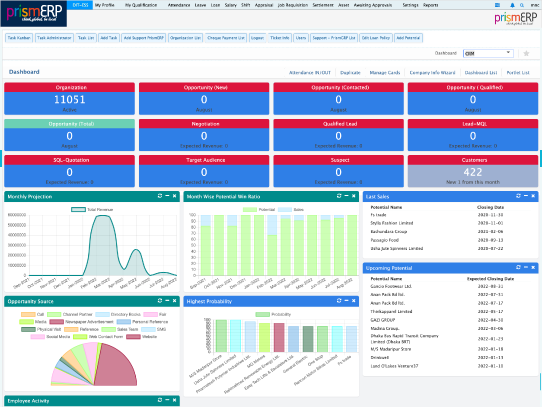Open the Reports menu
Viewport: 542px width, 407px height.
click(430, 5)
